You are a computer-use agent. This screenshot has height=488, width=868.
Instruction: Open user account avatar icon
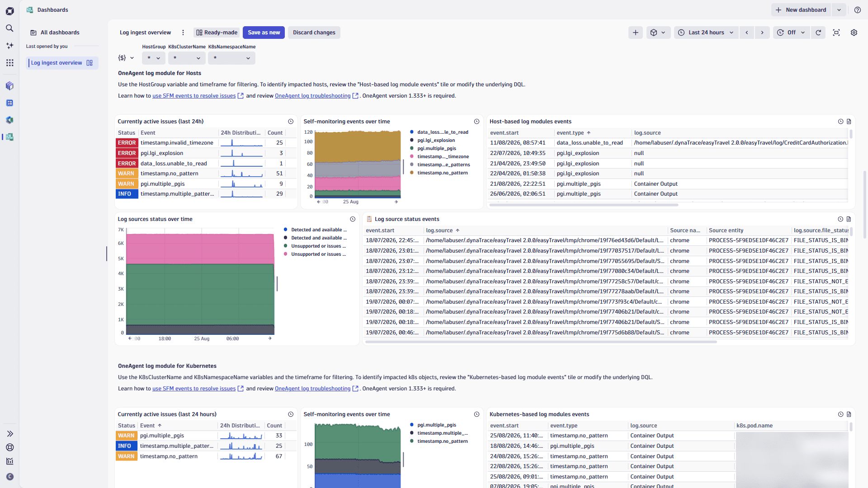pyautogui.click(x=9, y=477)
